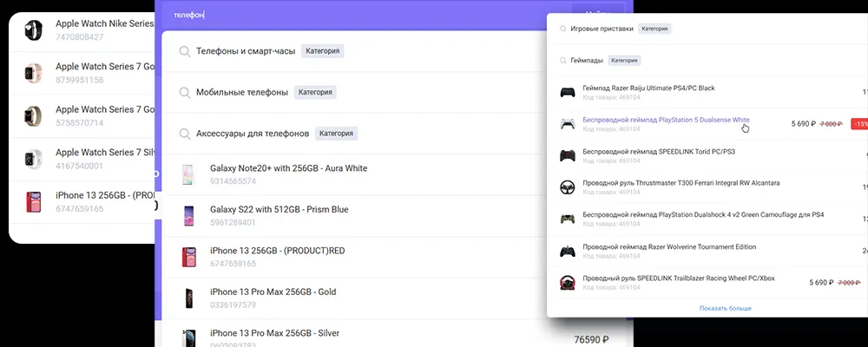Image resolution: width=868 pixels, height=347 pixels.
Task: Open Galaxy S22 Prism Blue thumbnail
Action: [188, 216]
